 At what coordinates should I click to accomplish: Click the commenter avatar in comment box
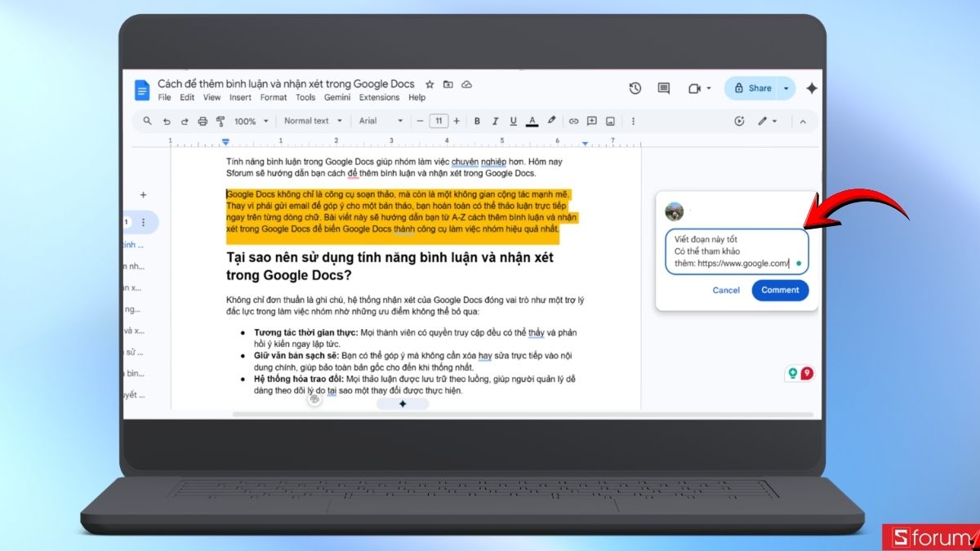tap(675, 212)
